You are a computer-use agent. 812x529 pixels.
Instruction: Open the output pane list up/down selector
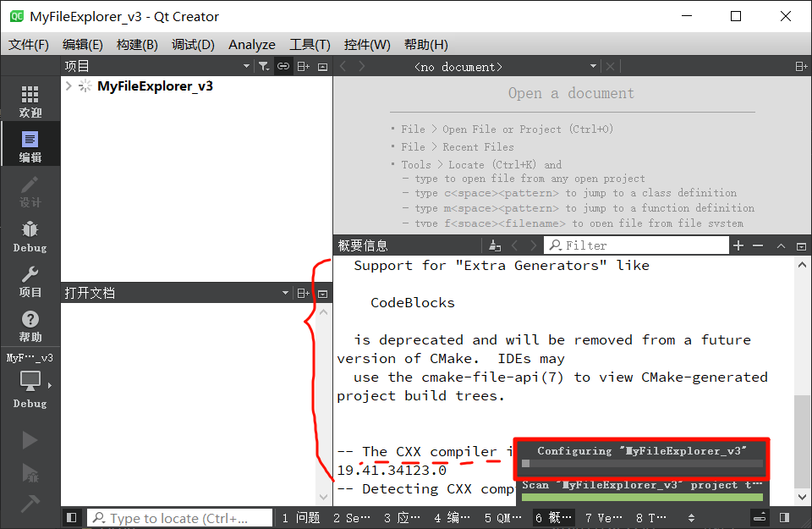coord(691,518)
